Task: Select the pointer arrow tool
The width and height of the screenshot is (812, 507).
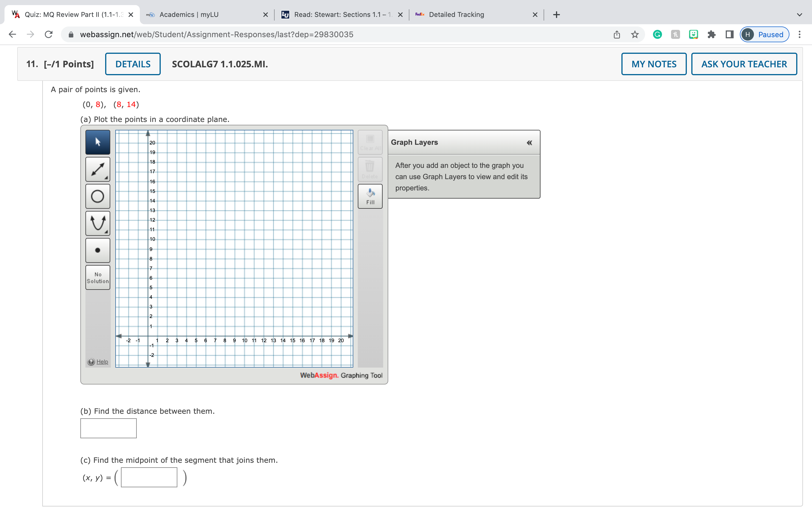Action: [x=98, y=142]
